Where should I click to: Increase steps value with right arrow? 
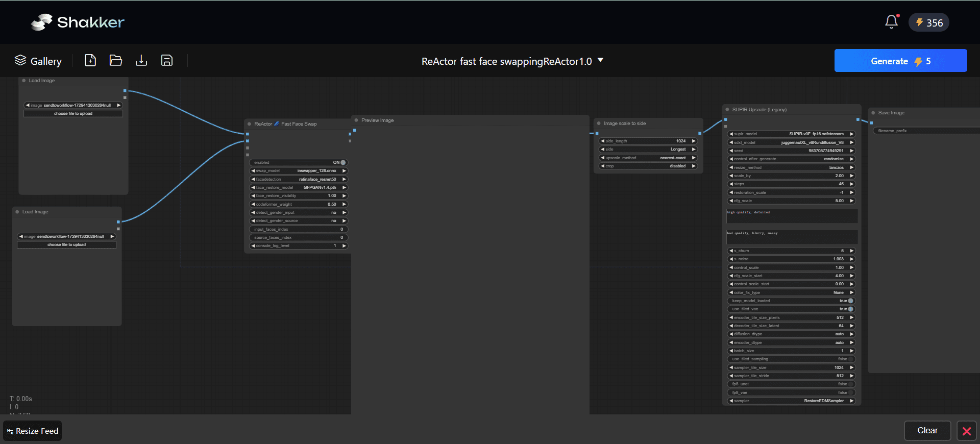(852, 184)
